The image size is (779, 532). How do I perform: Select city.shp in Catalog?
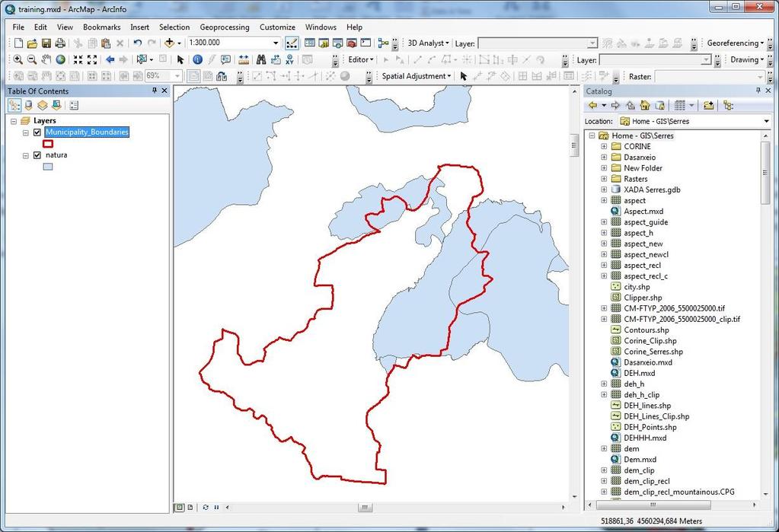tap(637, 287)
